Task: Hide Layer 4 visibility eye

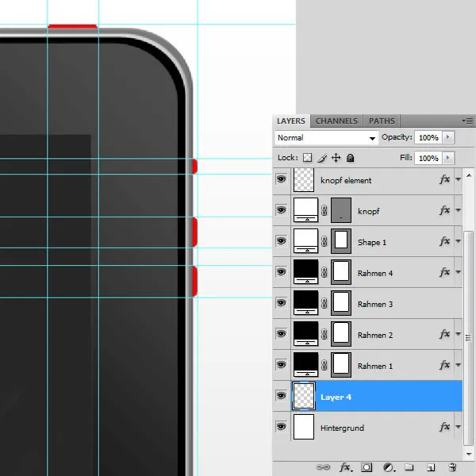Action: 281,396
